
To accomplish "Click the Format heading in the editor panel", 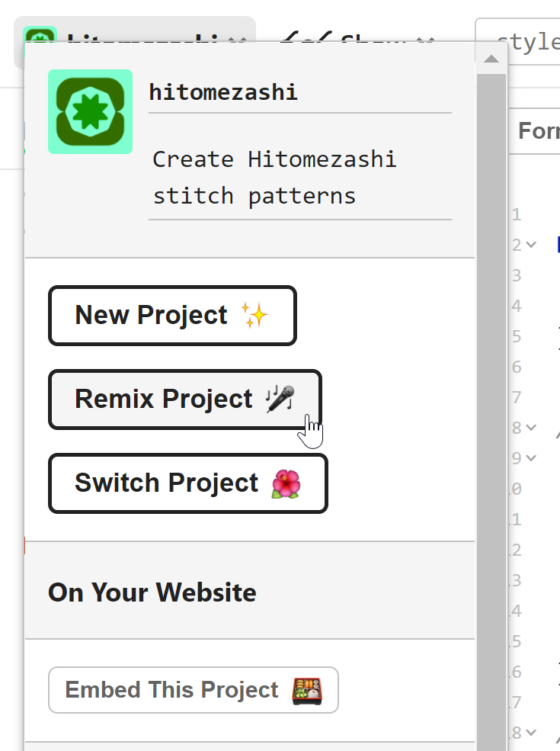I will click(540, 130).
